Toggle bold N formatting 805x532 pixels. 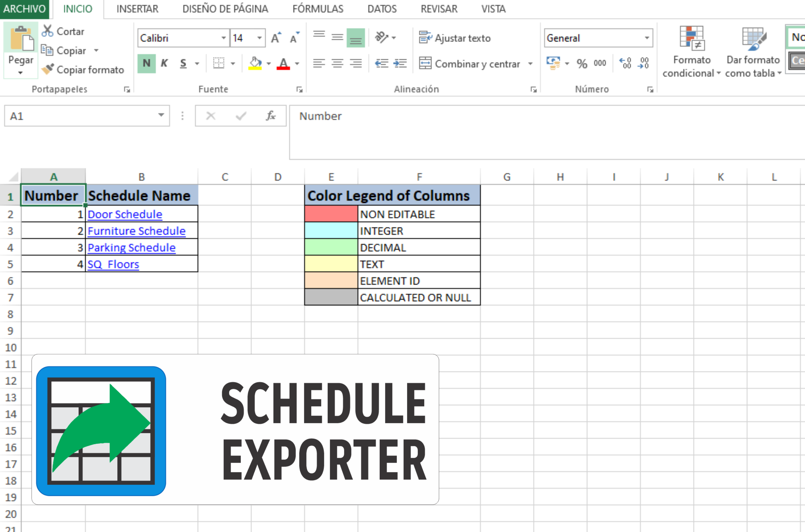coord(146,63)
